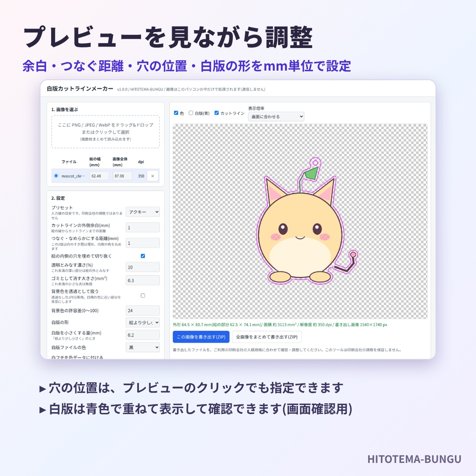
Task: Open the 白版の形 dropdown
Action: (x=143, y=323)
